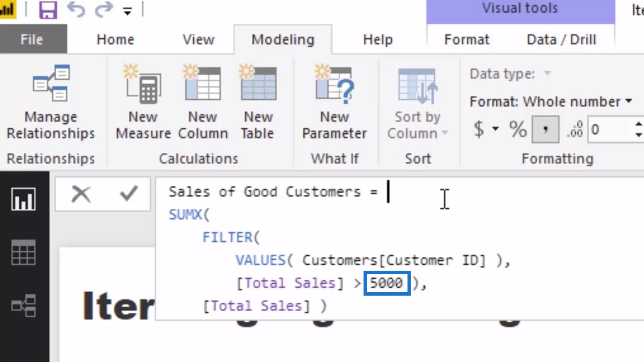The image size is (644, 362).
Task: Redo the last undone action
Action: click(103, 10)
